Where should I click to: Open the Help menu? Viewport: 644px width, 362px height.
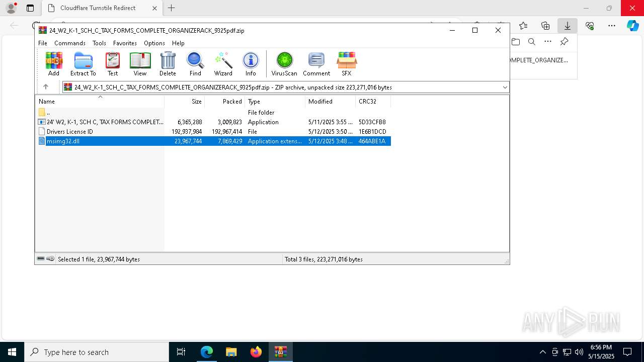point(178,43)
